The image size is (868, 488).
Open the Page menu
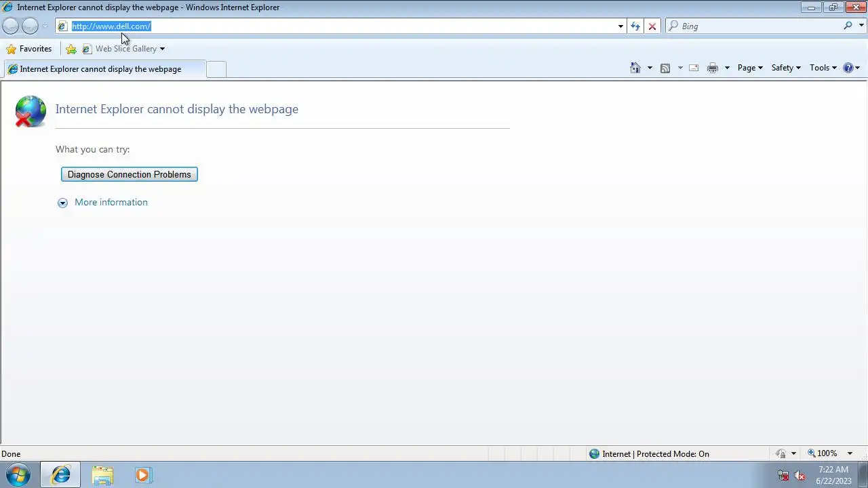point(750,68)
